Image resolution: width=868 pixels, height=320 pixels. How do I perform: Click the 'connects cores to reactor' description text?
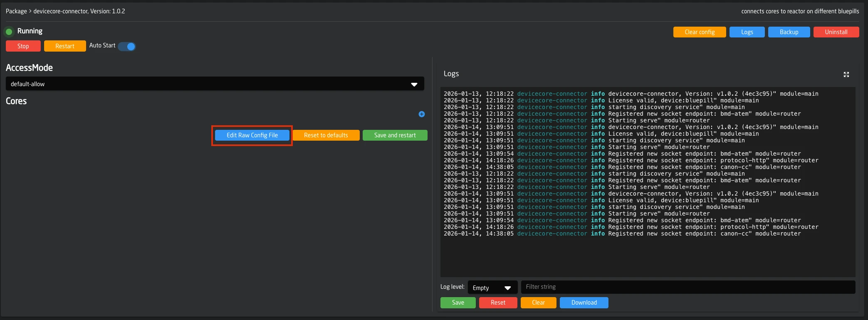pyautogui.click(x=800, y=11)
